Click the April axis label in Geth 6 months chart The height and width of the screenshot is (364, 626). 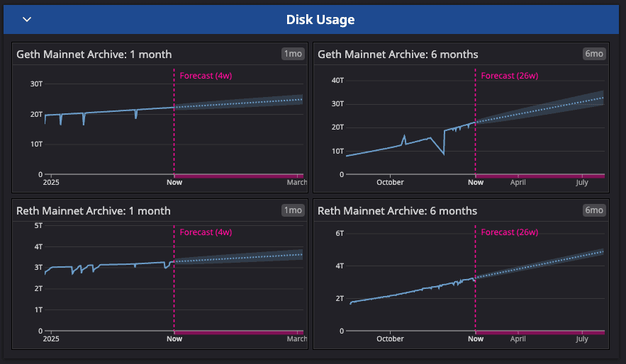pyautogui.click(x=518, y=182)
